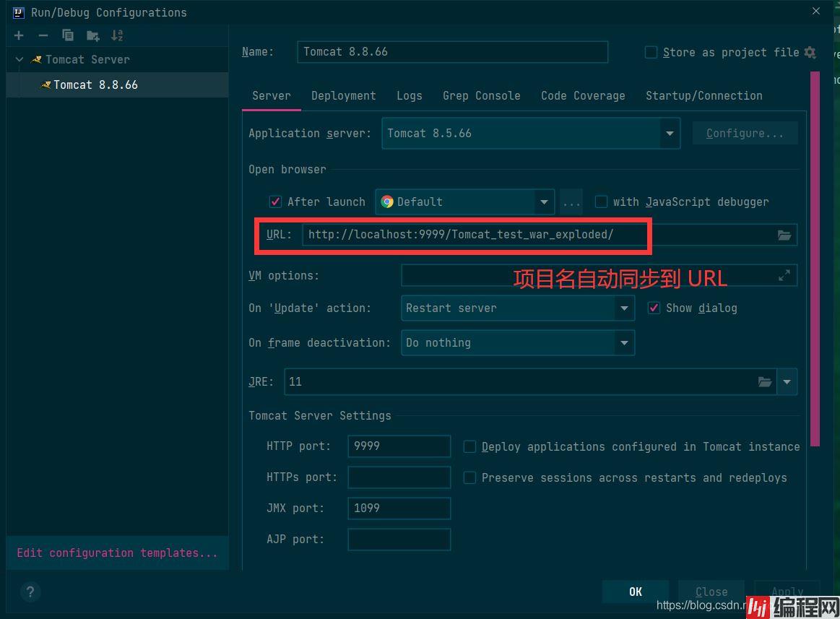Image resolution: width=840 pixels, height=619 pixels.
Task: Toggle the Show dialog checkbox
Action: coord(654,308)
